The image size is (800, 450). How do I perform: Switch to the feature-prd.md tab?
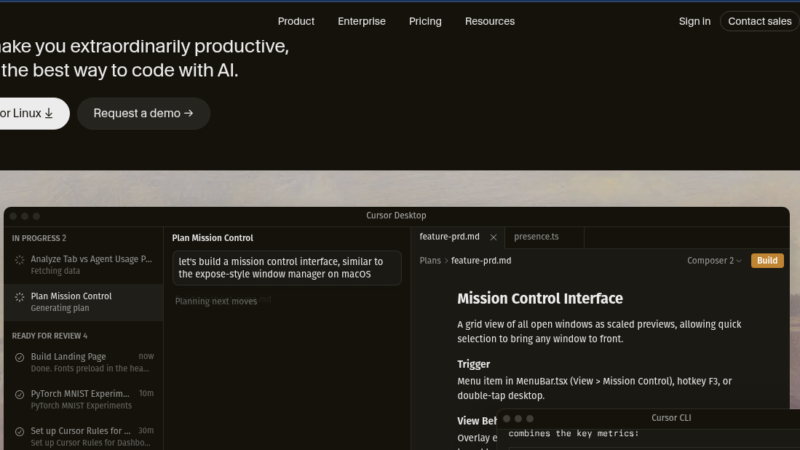pos(449,237)
